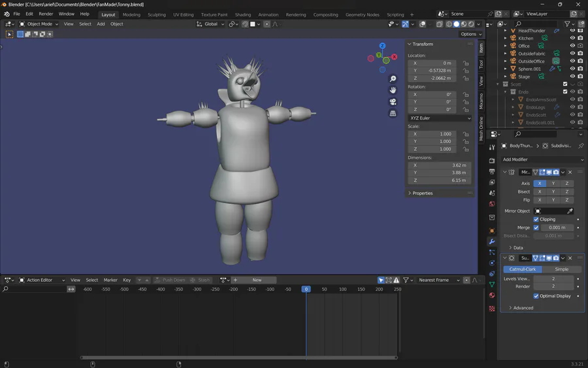The image size is (588, 368).
Task: Open the Modifier properties wrench tab
Action: [492, 241]
